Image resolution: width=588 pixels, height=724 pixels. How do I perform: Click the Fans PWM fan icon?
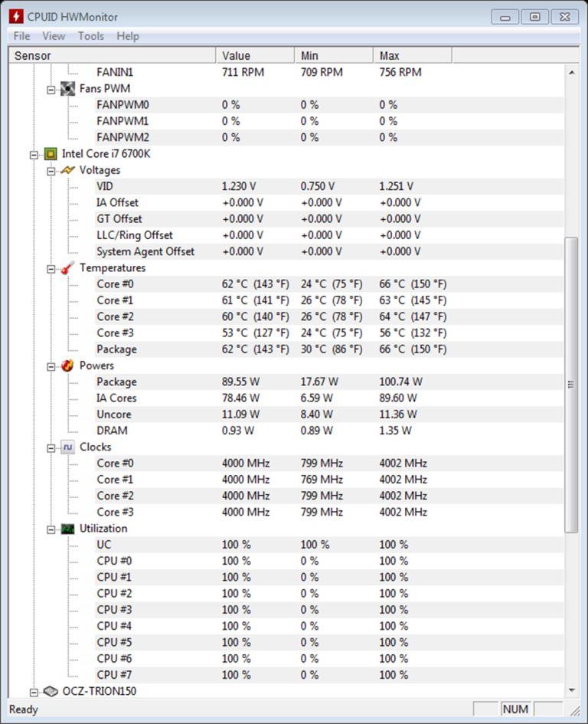click(x=68, y=89)
